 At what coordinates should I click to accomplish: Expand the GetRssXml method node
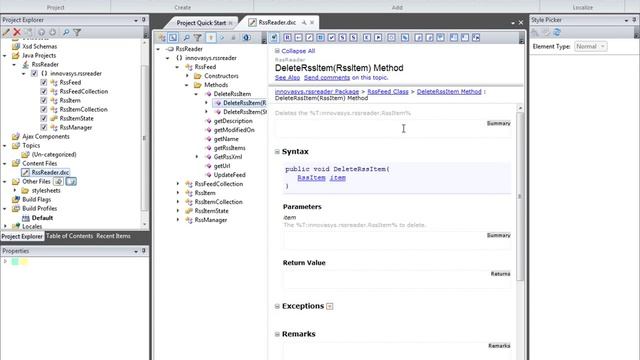click(197, 157)
